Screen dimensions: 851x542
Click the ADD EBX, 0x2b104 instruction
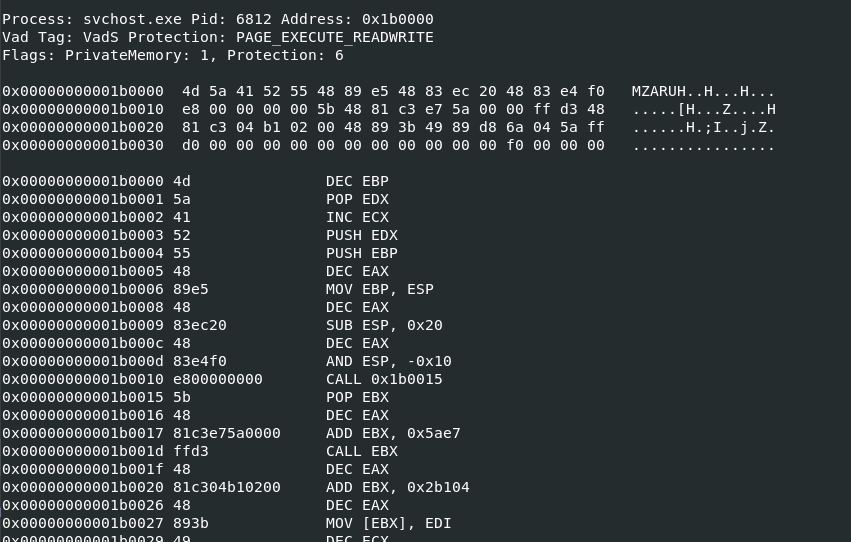click(397, 487)
